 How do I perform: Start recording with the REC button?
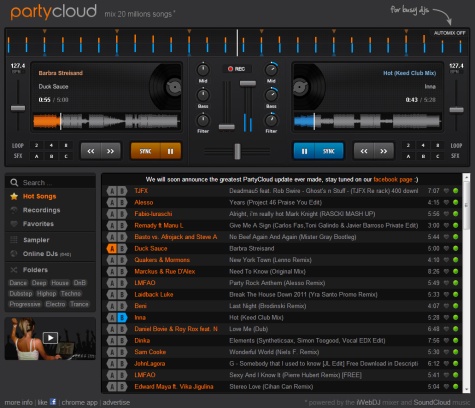coord(237,69)
